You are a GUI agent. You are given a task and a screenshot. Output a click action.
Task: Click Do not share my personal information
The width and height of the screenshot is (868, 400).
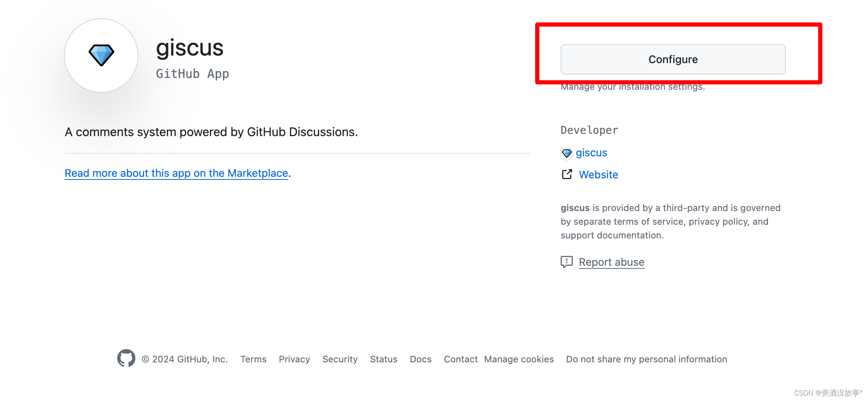click(x=647, y=359)
